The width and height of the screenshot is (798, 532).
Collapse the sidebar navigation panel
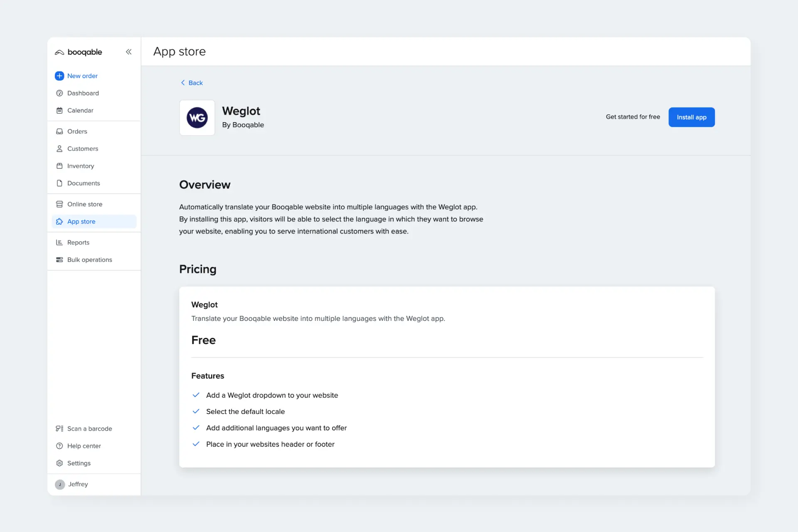pos(129,52)
